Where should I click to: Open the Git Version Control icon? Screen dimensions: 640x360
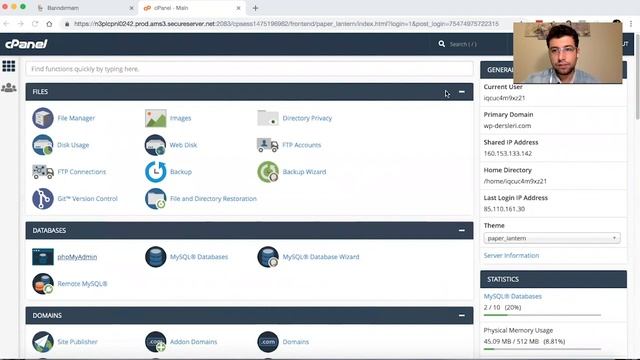43,199
